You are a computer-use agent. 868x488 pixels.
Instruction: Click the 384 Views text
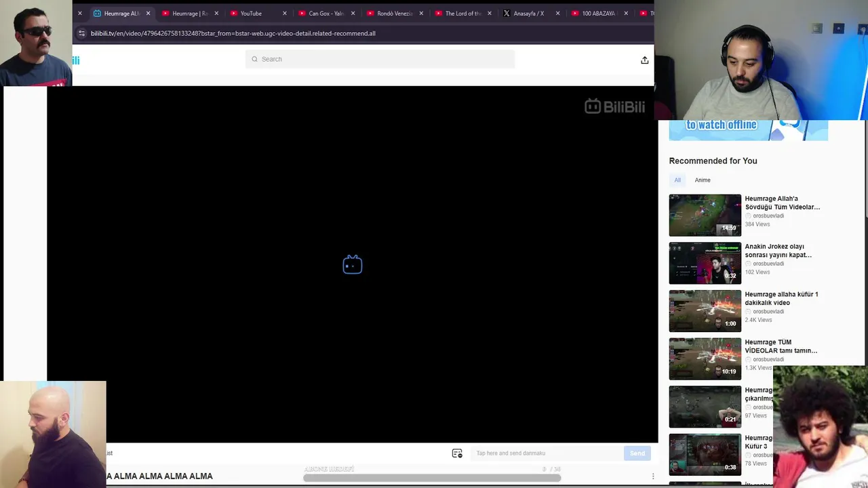[x=757, y=224]
